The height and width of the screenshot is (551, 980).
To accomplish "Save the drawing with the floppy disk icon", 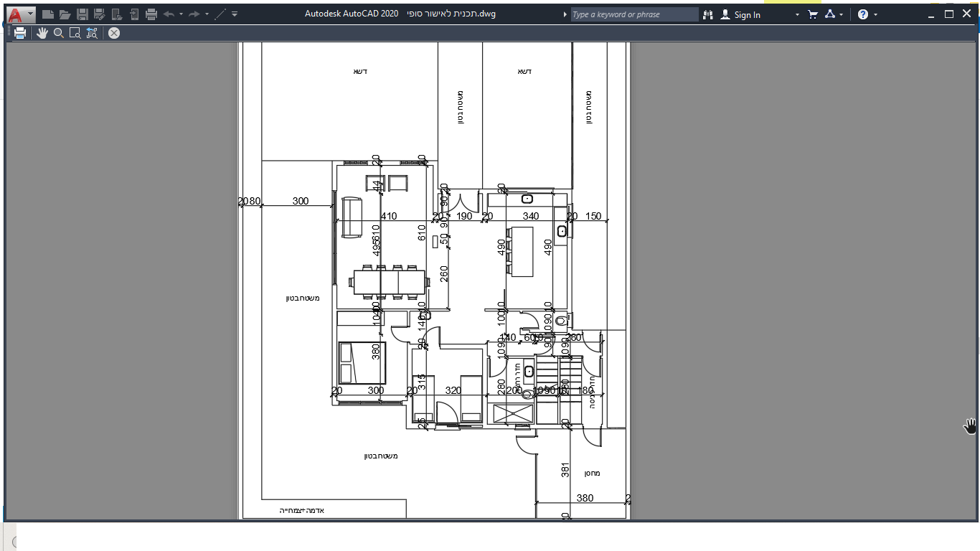I will tap(83, 14).
